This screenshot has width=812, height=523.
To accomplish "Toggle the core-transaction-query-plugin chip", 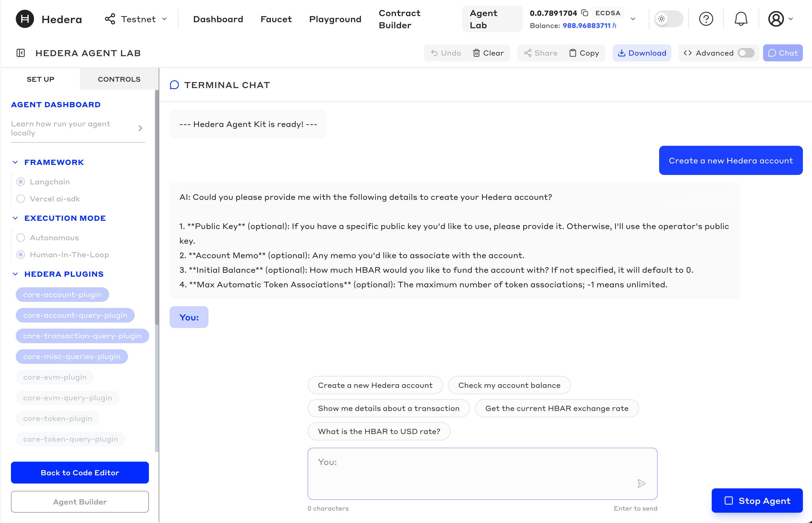I will coord(82,336).
